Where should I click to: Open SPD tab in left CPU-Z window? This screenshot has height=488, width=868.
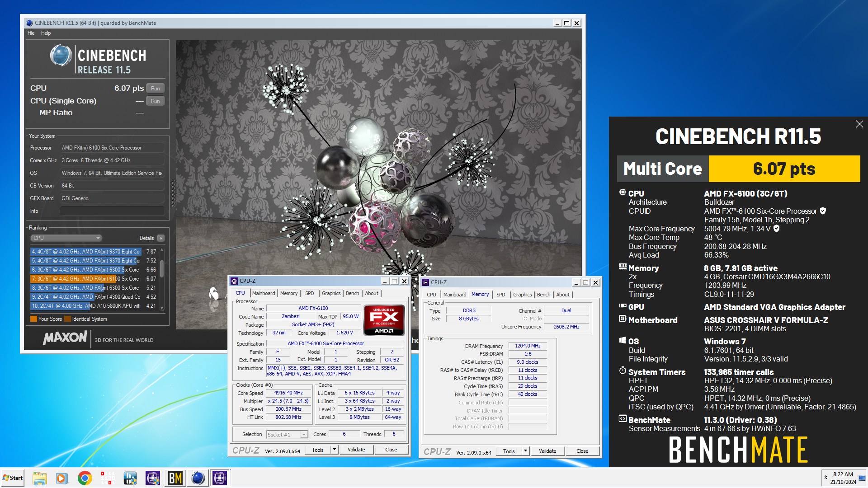click(309, 293)
